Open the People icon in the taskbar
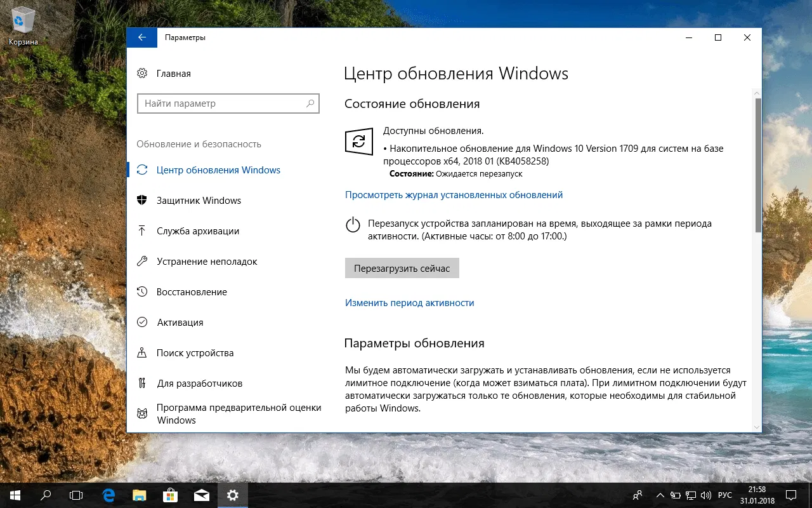 pos(638,495)
